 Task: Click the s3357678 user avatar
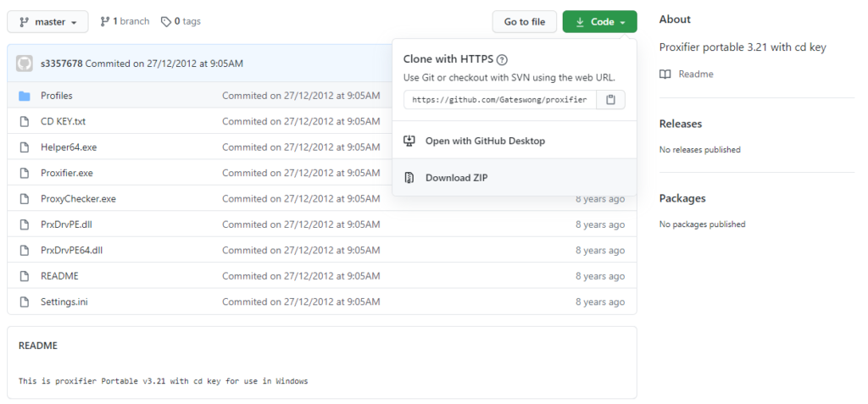pyautogui.click(x=25, y=64)
